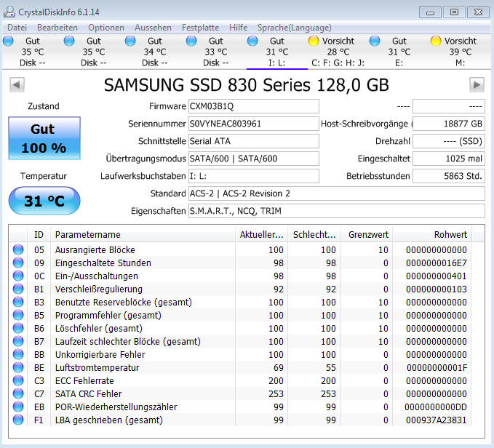Click the Host-Schreibvorgänge value 18877 GB
Image resolution: width=494 pixels, height=448 pixels.
pos(449,124)
